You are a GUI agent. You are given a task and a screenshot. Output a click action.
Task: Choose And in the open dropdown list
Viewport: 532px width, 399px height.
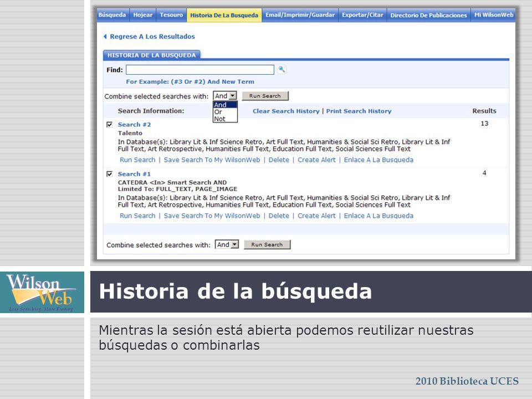(x=225, y=105)
